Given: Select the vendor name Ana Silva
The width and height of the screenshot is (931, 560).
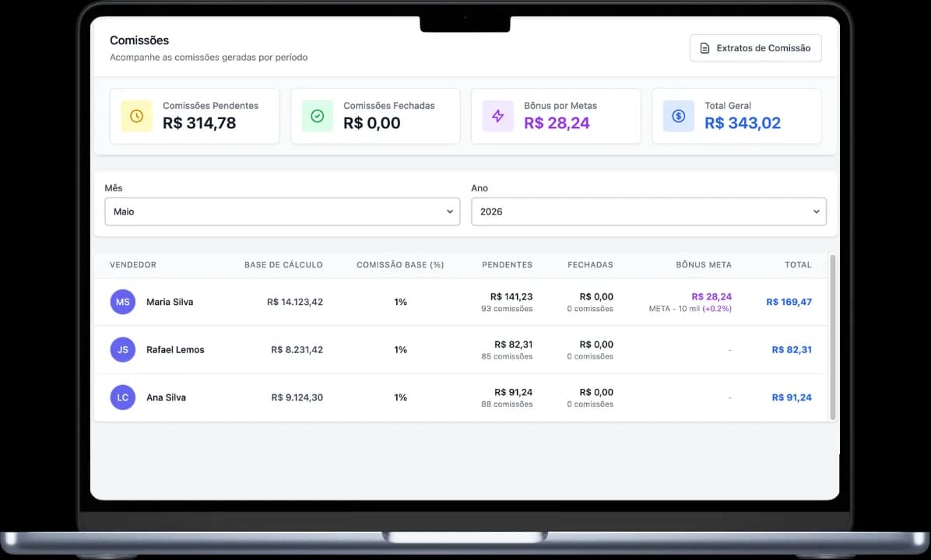Looking at the screenshot, I should pyautogui.click(x=167, y=397).
